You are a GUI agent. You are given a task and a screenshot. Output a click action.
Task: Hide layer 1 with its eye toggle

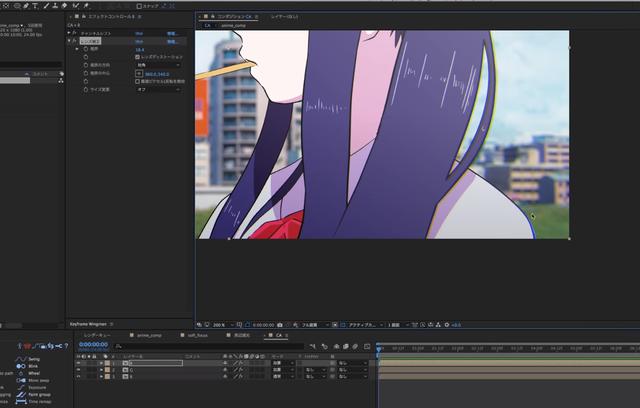pyautogui.click(x=79, y=363)
